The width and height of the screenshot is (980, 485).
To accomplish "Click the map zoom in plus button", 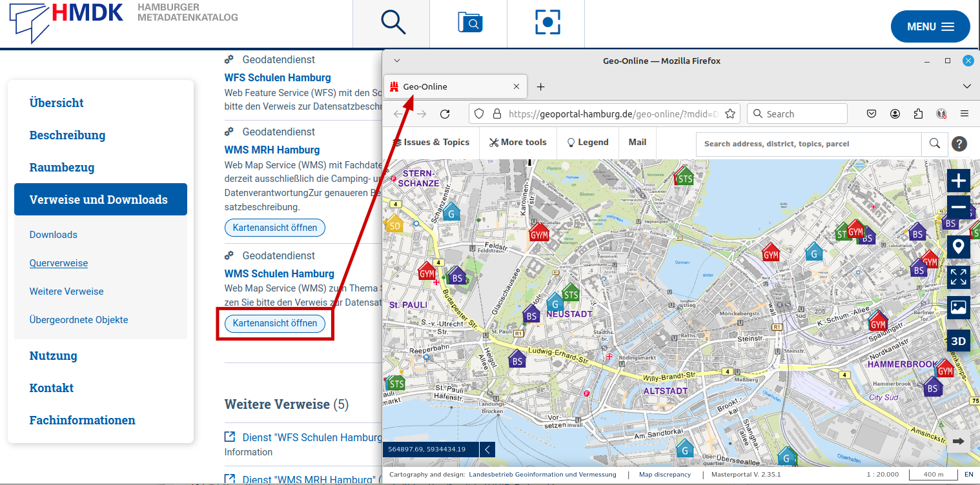I will [959, 181].
